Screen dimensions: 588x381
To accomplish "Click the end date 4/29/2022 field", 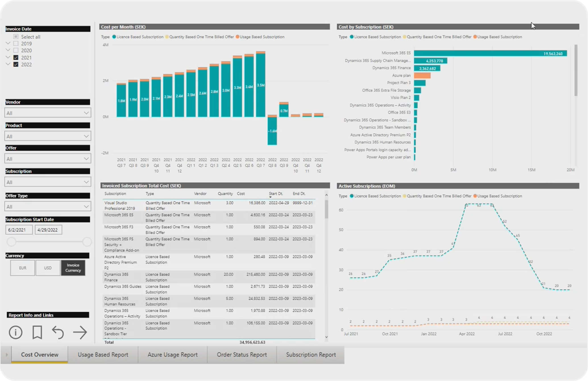I will point(48,230).
